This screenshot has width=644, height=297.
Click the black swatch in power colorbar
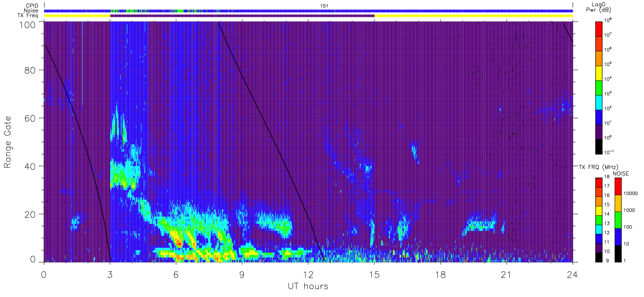click(x=599, y=146)
